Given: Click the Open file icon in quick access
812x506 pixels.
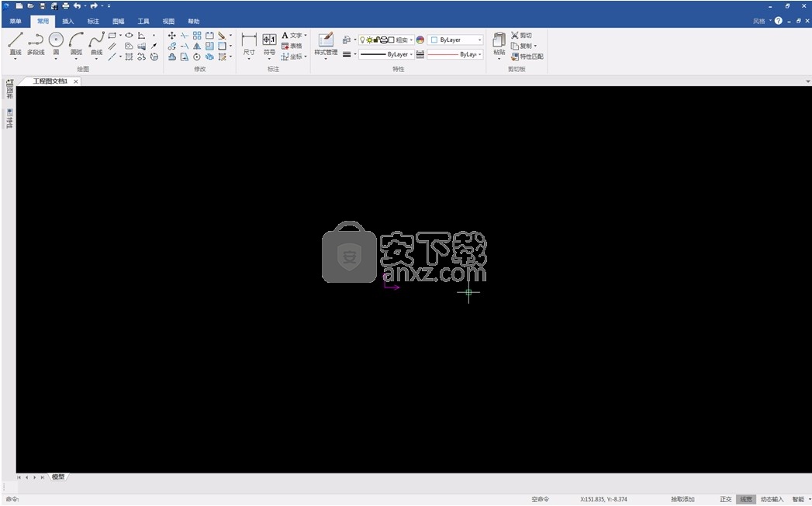Looking at the screenshot, I should pos(30,6).
